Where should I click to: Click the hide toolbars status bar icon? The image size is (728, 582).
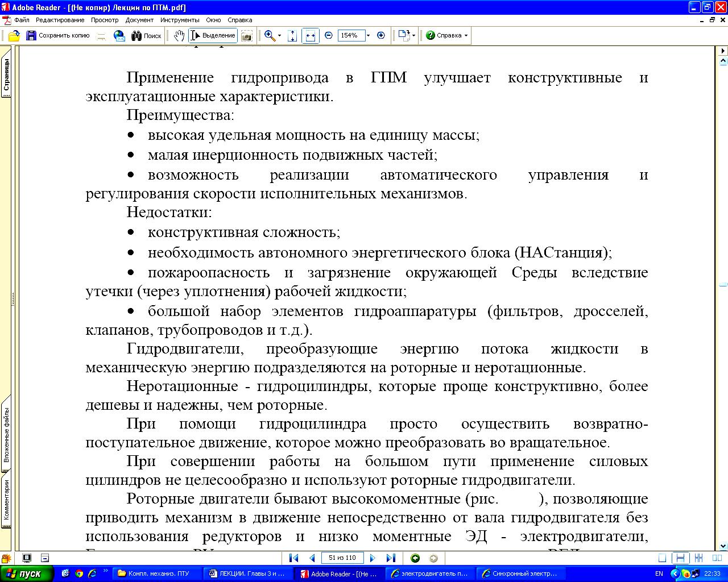45,558
